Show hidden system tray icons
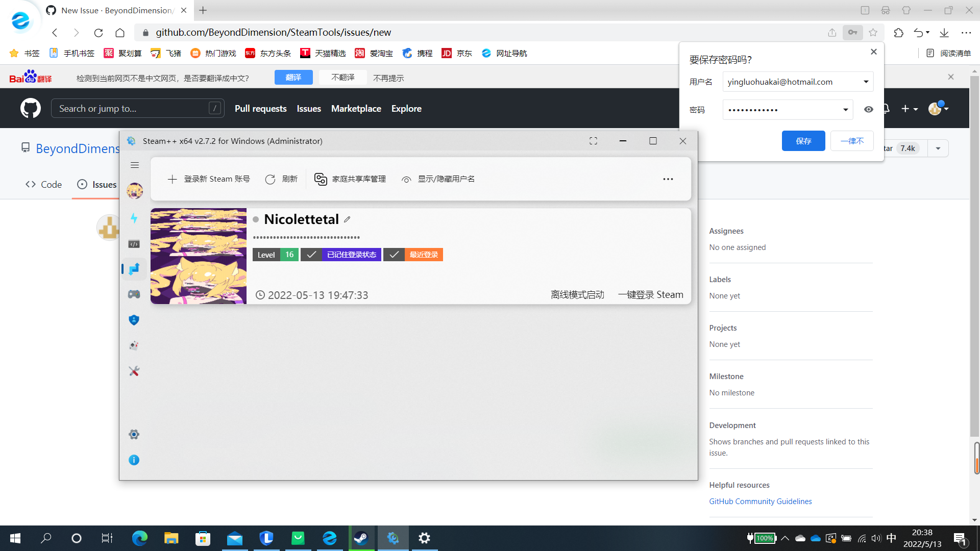Viewport: 980px width, 551px height. tap(785, 538)
